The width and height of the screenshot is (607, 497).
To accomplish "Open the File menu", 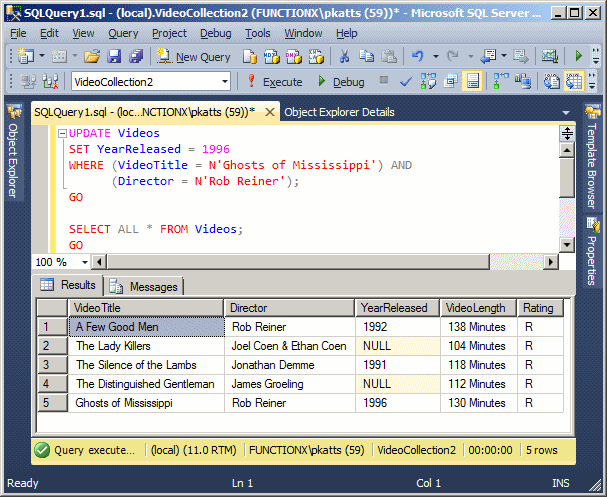I will point(18,33).
